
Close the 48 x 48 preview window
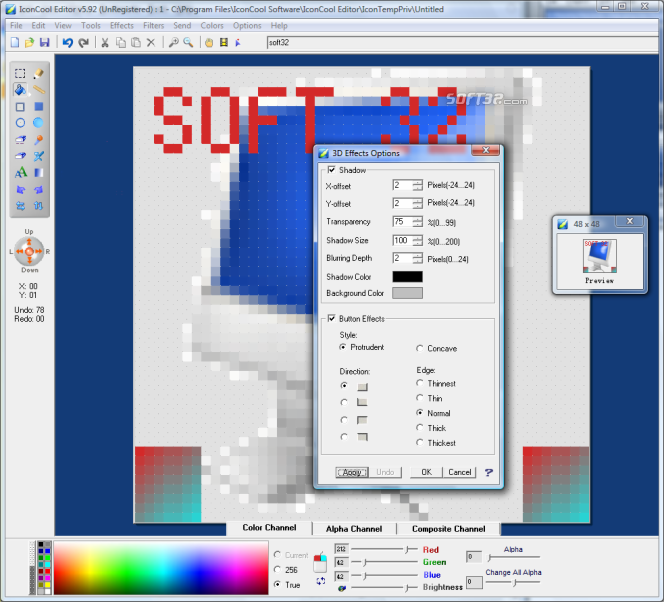tap(630, 221)
